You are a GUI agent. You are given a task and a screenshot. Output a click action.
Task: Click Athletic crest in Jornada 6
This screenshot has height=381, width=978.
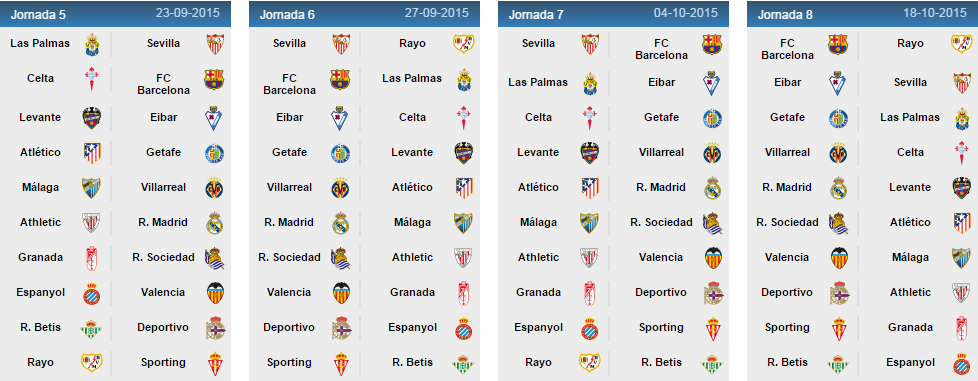tap(463, 258)
